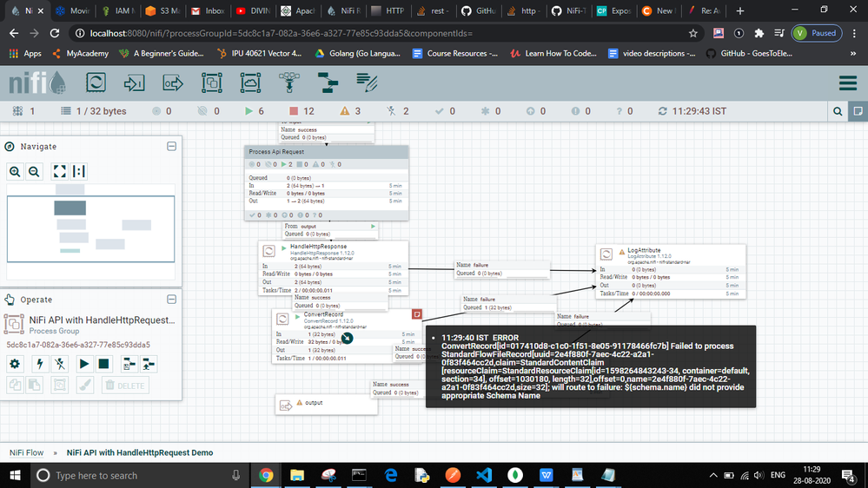
Task: Disable selected components with crossed lightning icon
Action: click(x=60, y=364)
